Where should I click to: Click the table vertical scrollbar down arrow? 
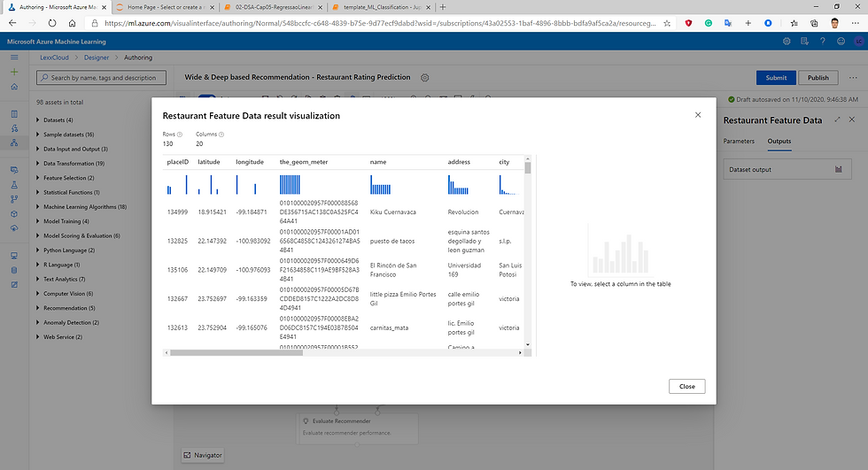click(528, 345)
